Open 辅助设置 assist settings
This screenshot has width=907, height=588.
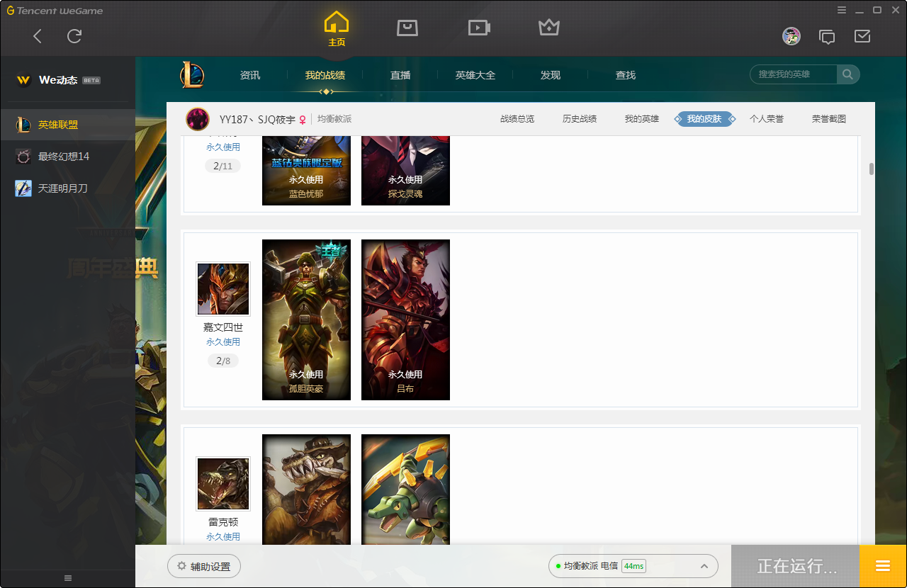(x=204, y=567)
